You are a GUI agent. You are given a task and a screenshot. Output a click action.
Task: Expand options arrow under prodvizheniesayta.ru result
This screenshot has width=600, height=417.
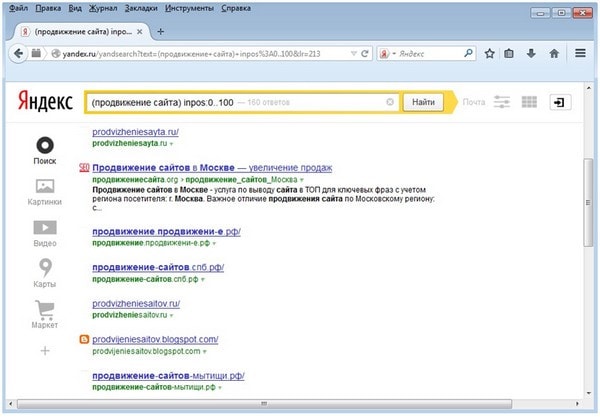click(x=171, y=145)
